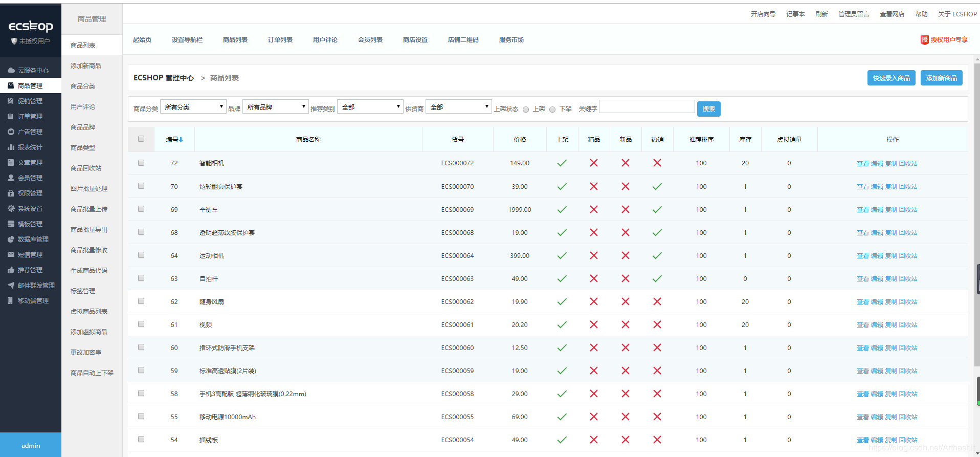Sort by 编号 column arrow
980x457 pixels.
pyautogui.click(x=181, y=140)
